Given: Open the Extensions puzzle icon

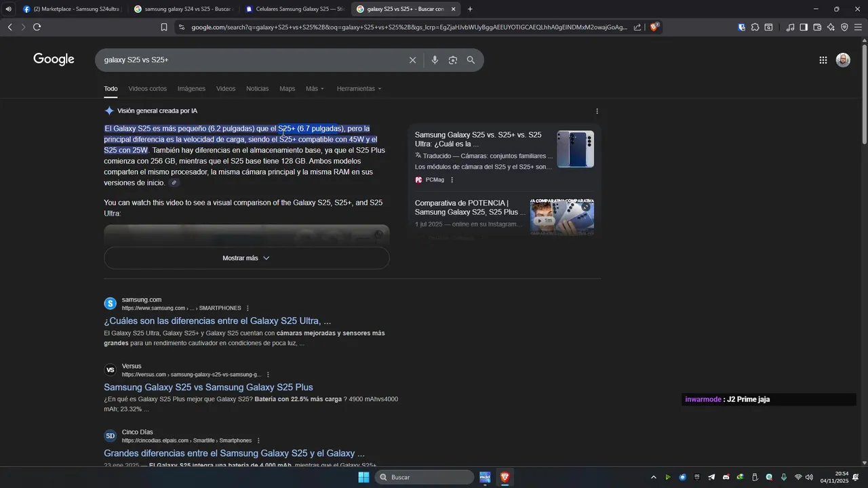Looking at the screenshot, I should click(x=755, y=27).
